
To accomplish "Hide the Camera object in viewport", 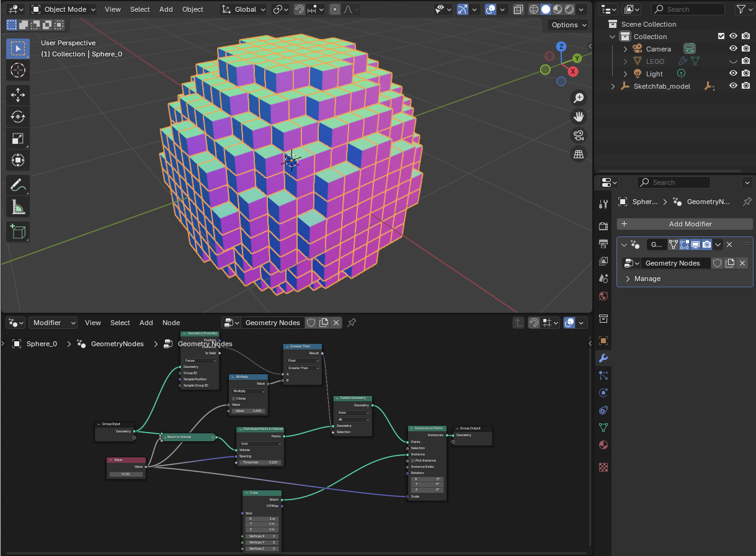I will tap(733, 49).
